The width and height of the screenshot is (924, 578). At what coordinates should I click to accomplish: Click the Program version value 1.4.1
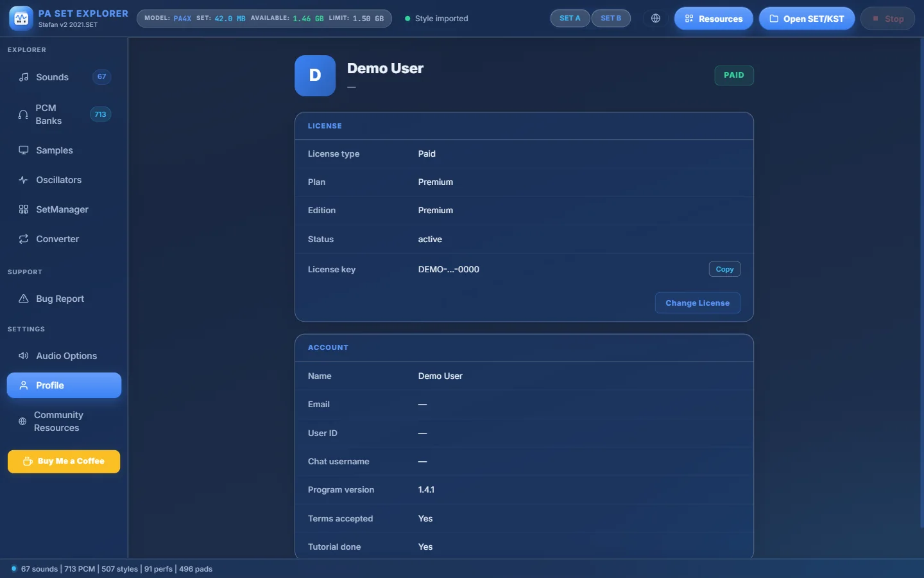tap(426, 489)
